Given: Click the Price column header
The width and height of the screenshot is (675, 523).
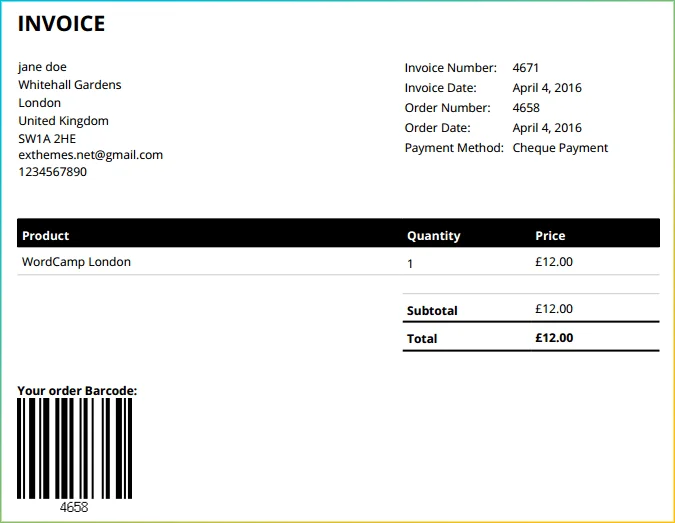Looking at the screenshot, I should pyautogui.click(x=550, y=236).
